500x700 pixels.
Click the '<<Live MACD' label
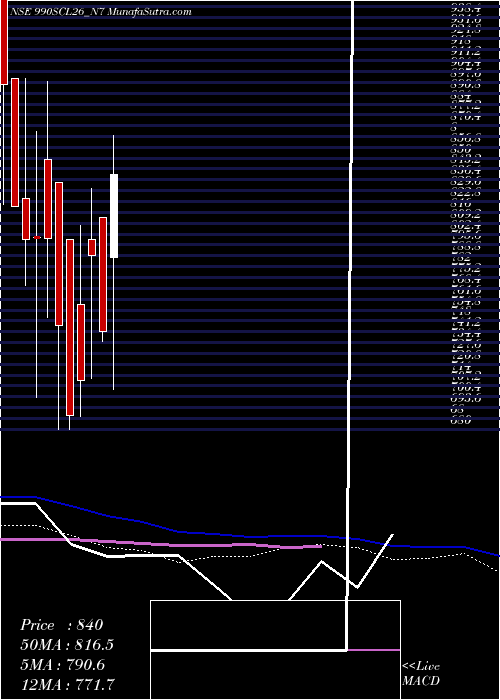[421, 674]
